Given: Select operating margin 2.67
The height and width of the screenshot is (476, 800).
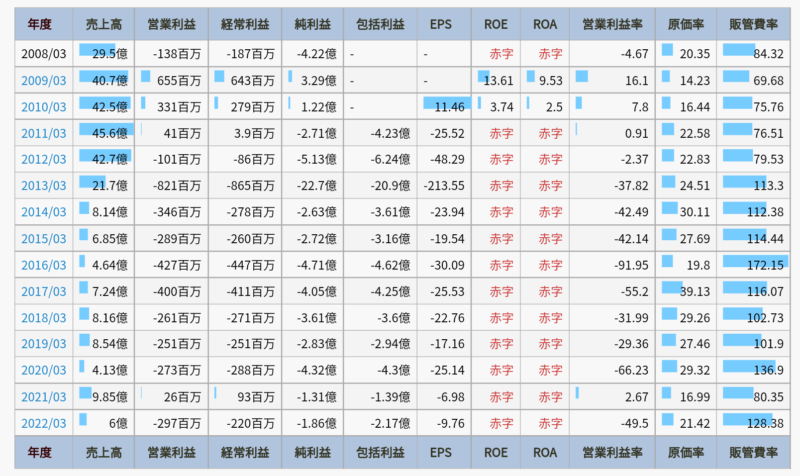Looking at the screenshot, I should 637,397.
